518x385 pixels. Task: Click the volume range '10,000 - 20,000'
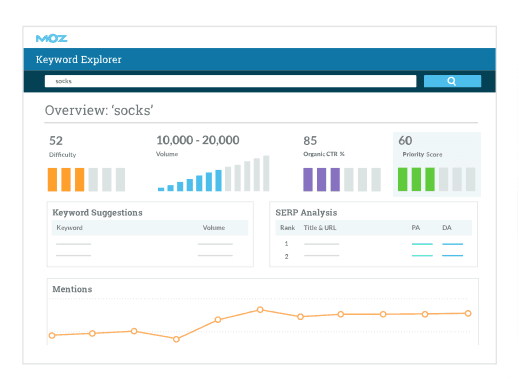198,140
